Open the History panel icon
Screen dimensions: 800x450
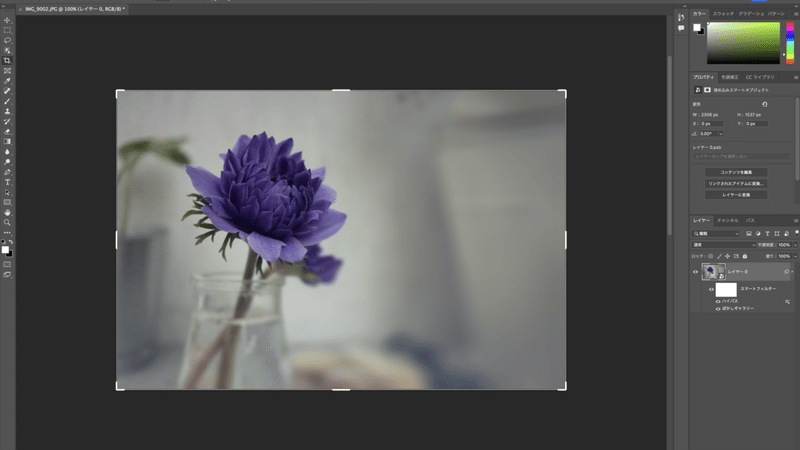(x=681, y=17)
